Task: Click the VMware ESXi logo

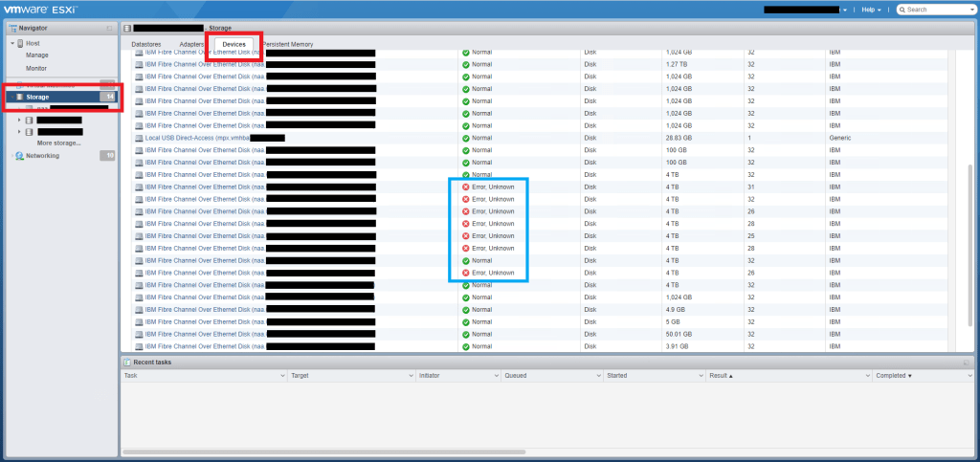Action: coord(38,10)
